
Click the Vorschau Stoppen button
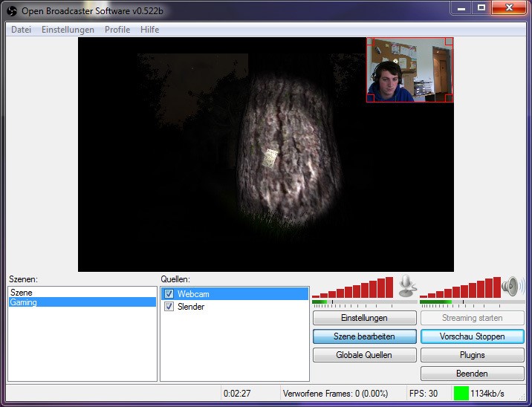(x=473, y=336)
